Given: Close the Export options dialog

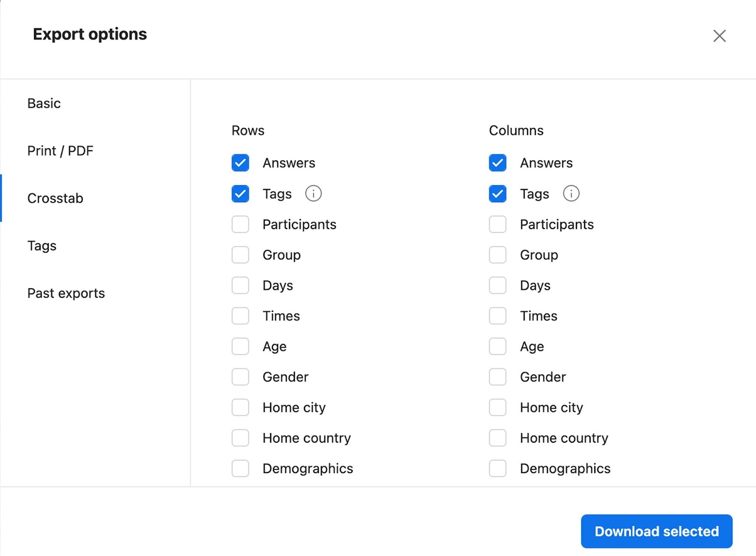Looking at the screenshot, I should tap(719, 36).
